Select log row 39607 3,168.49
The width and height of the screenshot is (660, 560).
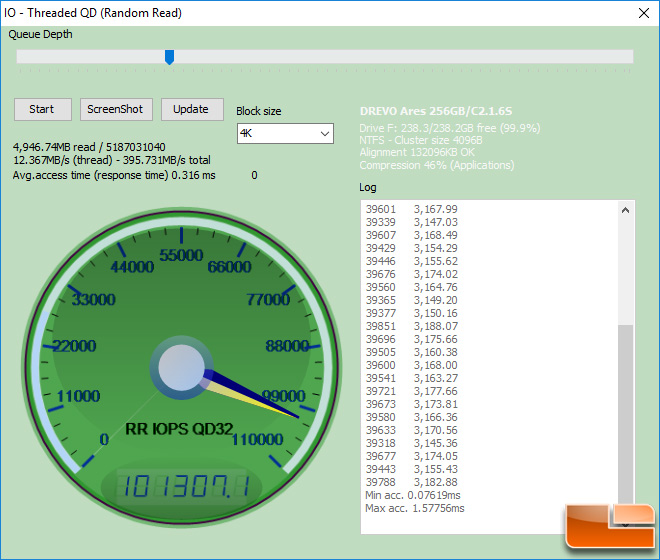pyautogui.click(x=411, y=235)
